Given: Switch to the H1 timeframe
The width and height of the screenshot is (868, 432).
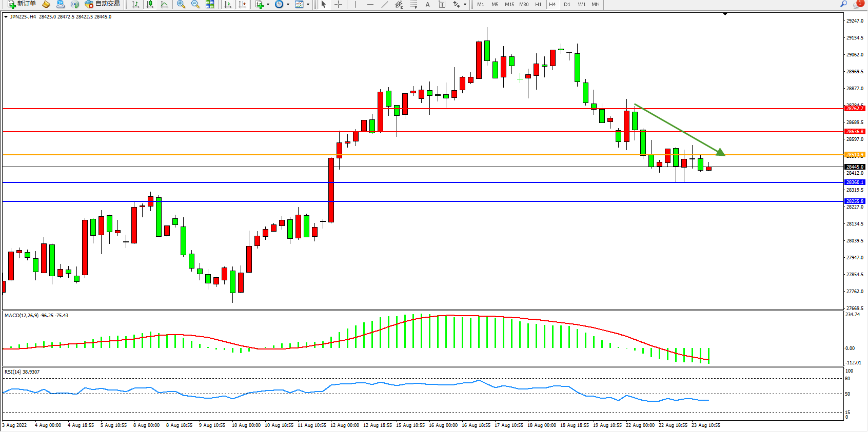Looking at the screenshot, I should tap(538, 4).
